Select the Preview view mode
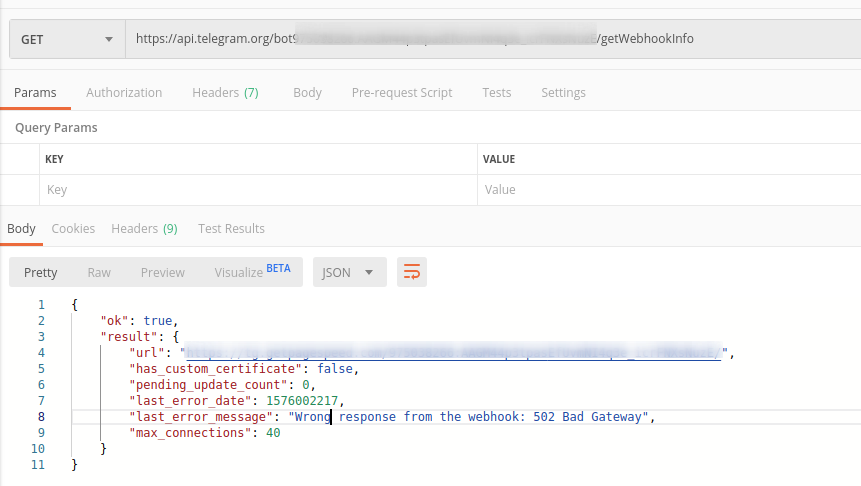Screen dimensions: 861x486 (163, 272)
